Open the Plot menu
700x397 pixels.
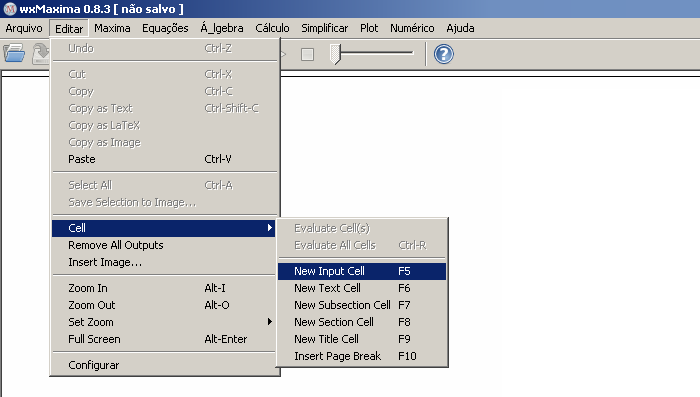point(369,28)
